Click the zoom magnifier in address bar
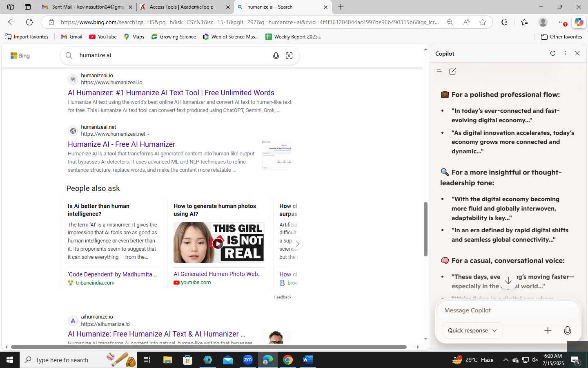The width and height of the screenshot is (588, 368). [x=450, y=22]
